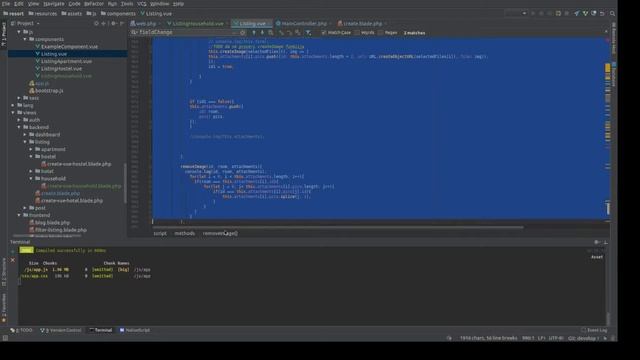The height and width of the screenshot is (360, 640).
Task: Expand the dashboard folder
Action: [x=25, y=135]
